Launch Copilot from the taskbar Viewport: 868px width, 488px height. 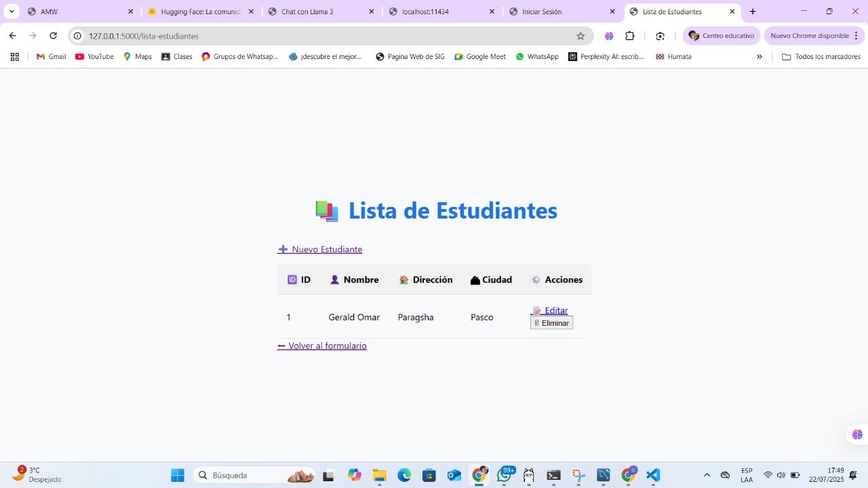[355, 475]
